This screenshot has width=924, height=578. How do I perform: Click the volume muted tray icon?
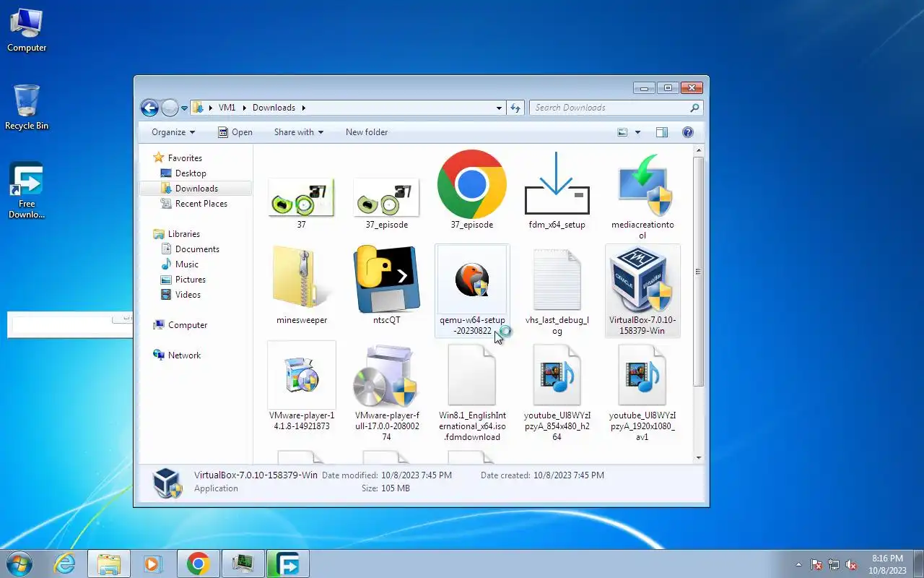point(851,564)
